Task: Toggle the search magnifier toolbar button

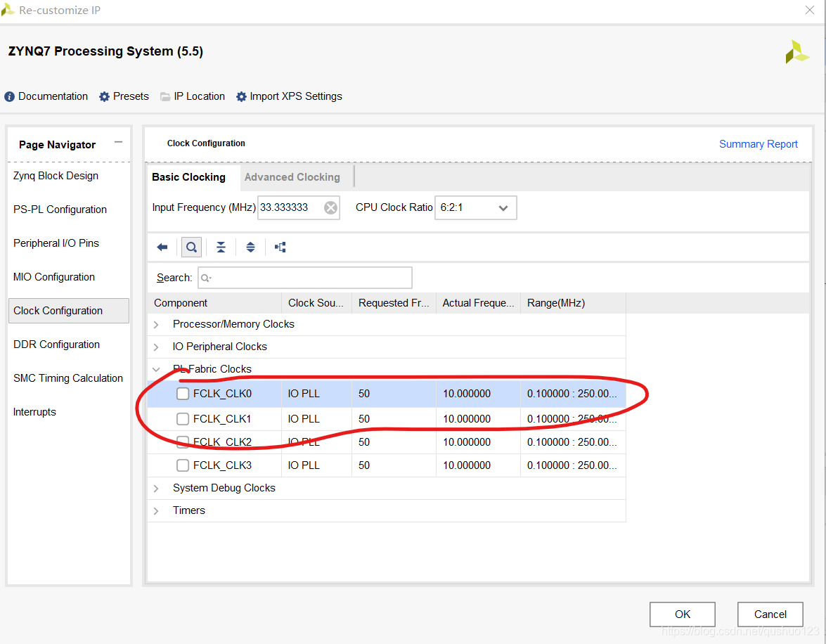Action: [191, 247]
